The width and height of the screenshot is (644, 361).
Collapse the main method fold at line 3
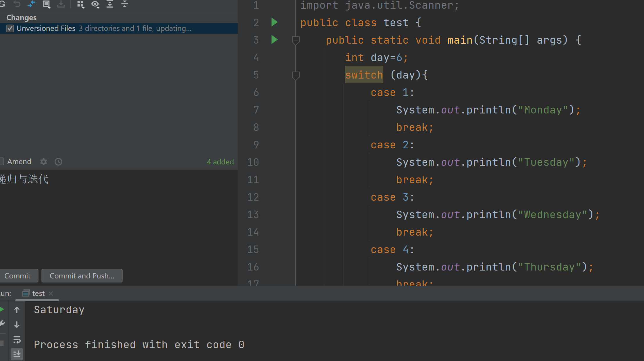tap(296, 41)
